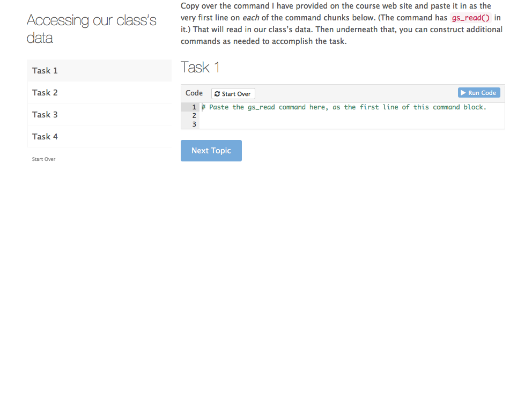Open Task 1 in the sidebar
This screenshot has width=532, height=399.
45,71
